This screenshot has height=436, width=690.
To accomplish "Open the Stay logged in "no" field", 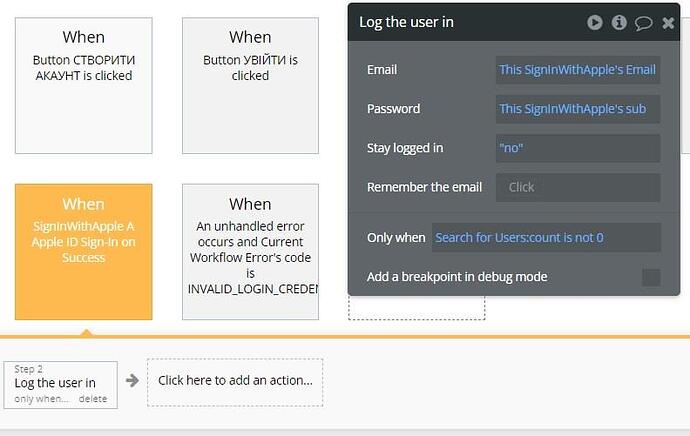I will [578, 148].
